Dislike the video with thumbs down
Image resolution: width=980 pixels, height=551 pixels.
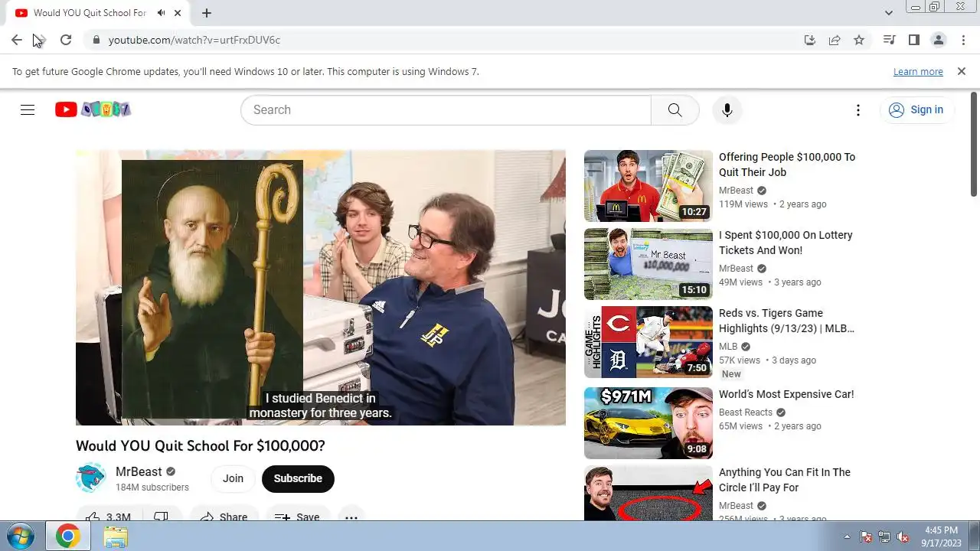162,516
